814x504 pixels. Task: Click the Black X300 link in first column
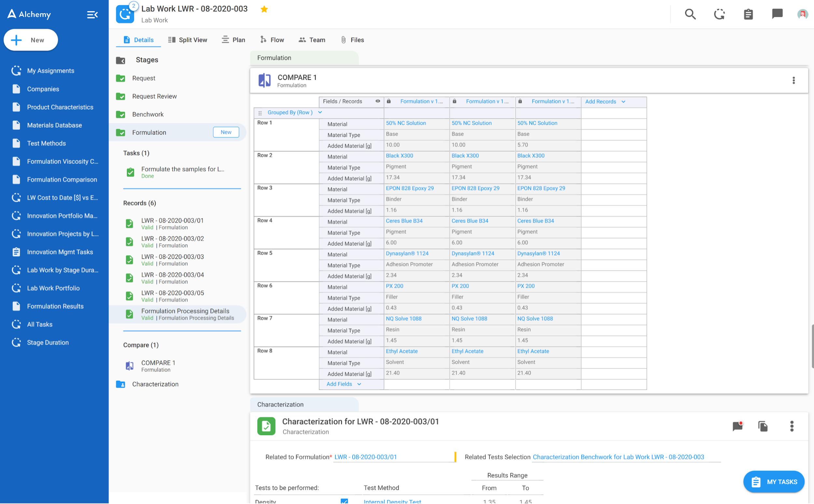[x=399, y=156]
